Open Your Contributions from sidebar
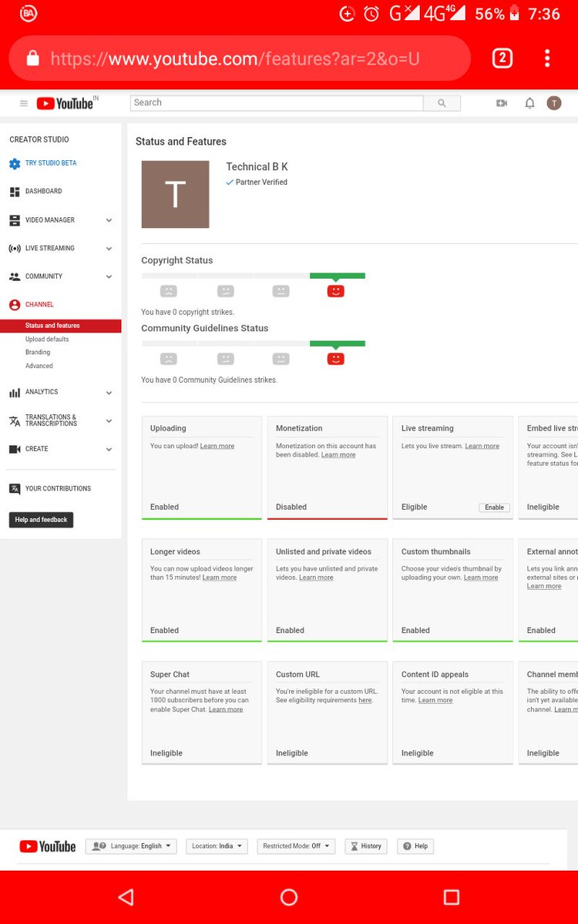The height and width of the screenshot is (924, 578). [x=58, y=489]
